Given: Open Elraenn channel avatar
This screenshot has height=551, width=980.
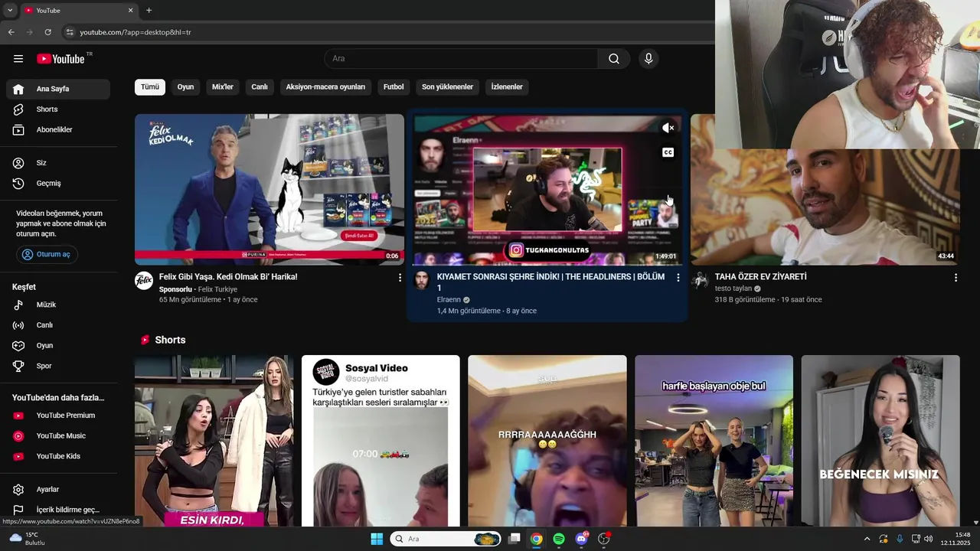Looking at the screenshot, I should click(422, 280).
